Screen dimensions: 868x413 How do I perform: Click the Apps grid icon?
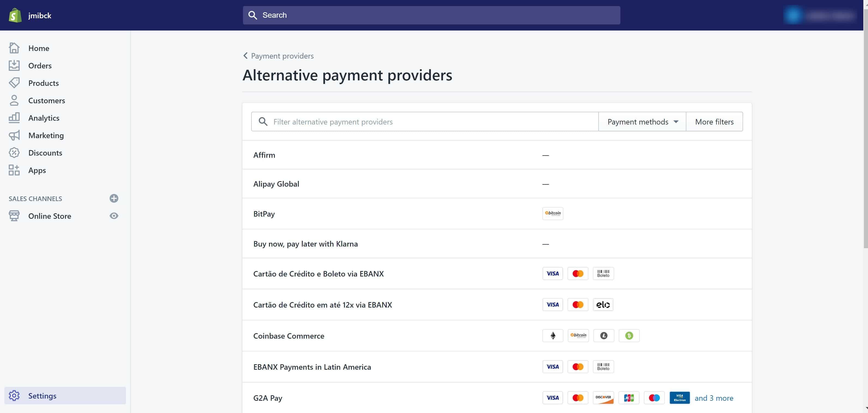coord(14,170)
